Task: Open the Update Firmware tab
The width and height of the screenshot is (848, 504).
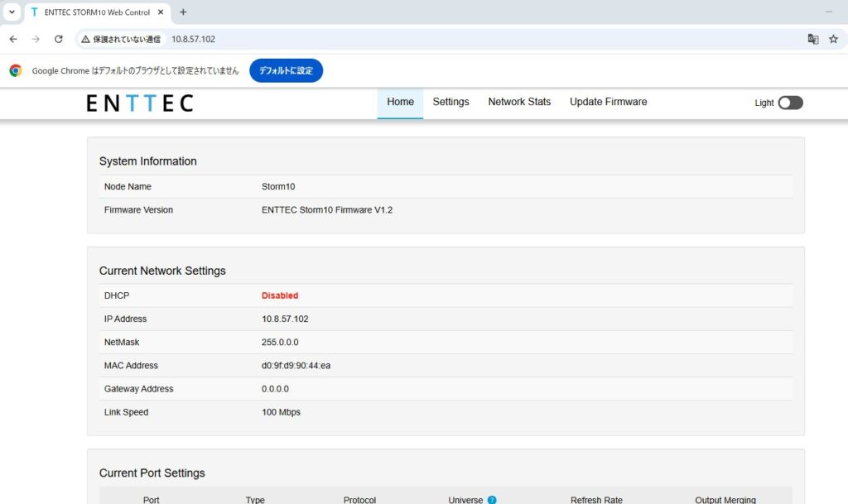Action: pos(608,102)
